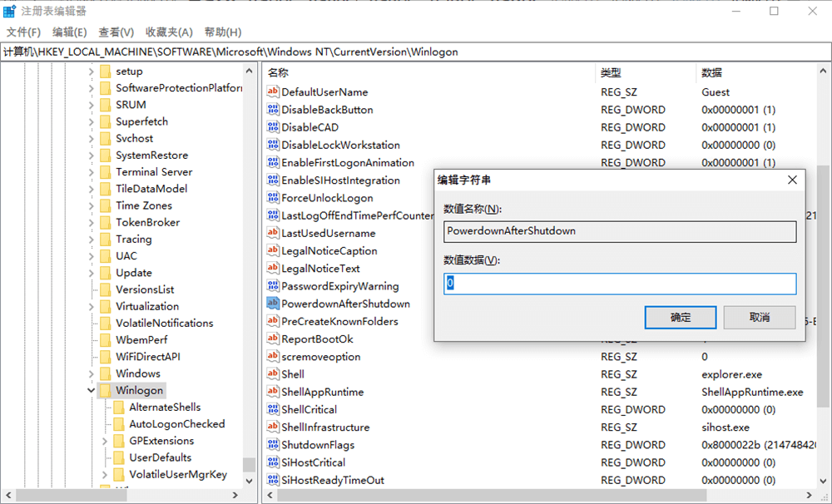Close the 编辑字符串 dialog

(792, 180)
